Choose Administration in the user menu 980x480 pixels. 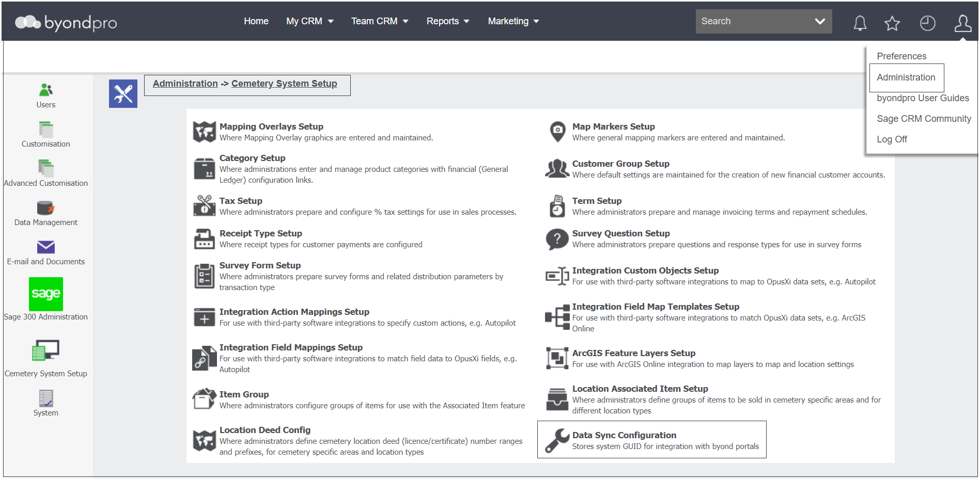tap(906, 77)
